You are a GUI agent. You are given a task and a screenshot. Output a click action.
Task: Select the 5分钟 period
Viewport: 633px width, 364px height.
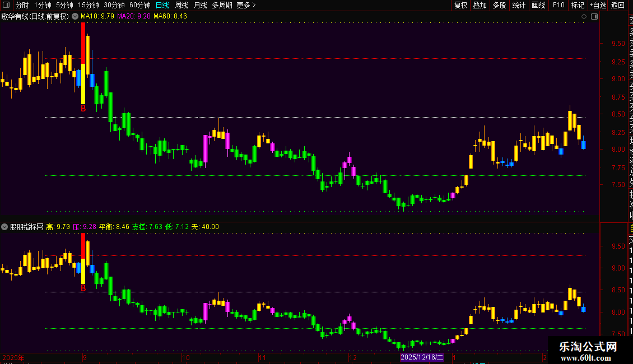64,5
